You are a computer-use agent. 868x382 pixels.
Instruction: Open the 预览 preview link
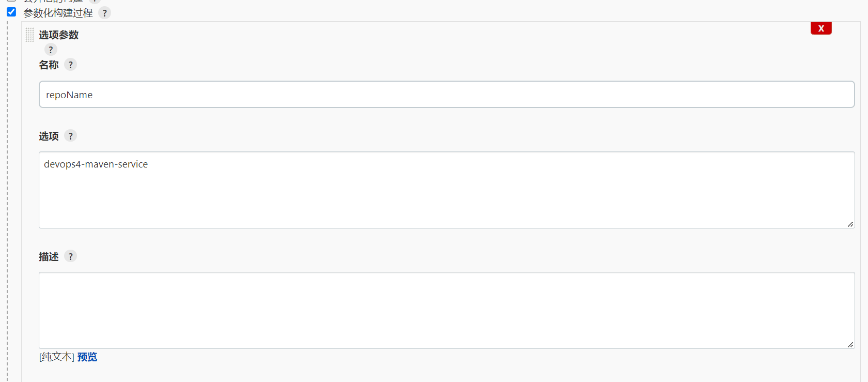(87, 357)
